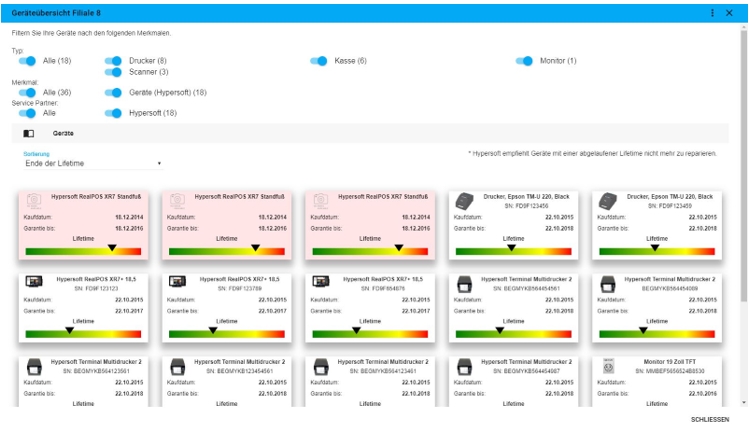Click Multidrucker icon for SN BEGMYKB564123561
The width and height of the screenshot is (750, 425).
34,367
